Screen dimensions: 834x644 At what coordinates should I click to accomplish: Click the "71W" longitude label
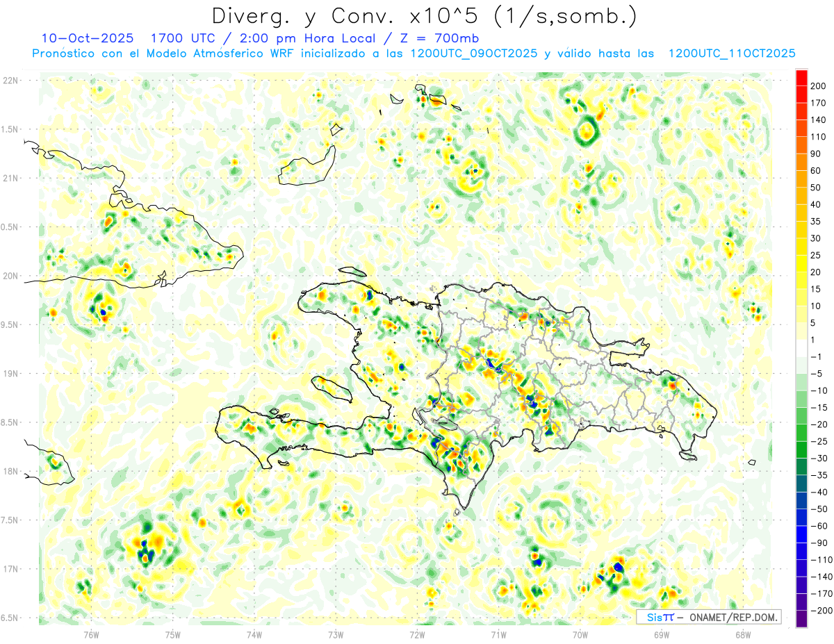point(498,634)
